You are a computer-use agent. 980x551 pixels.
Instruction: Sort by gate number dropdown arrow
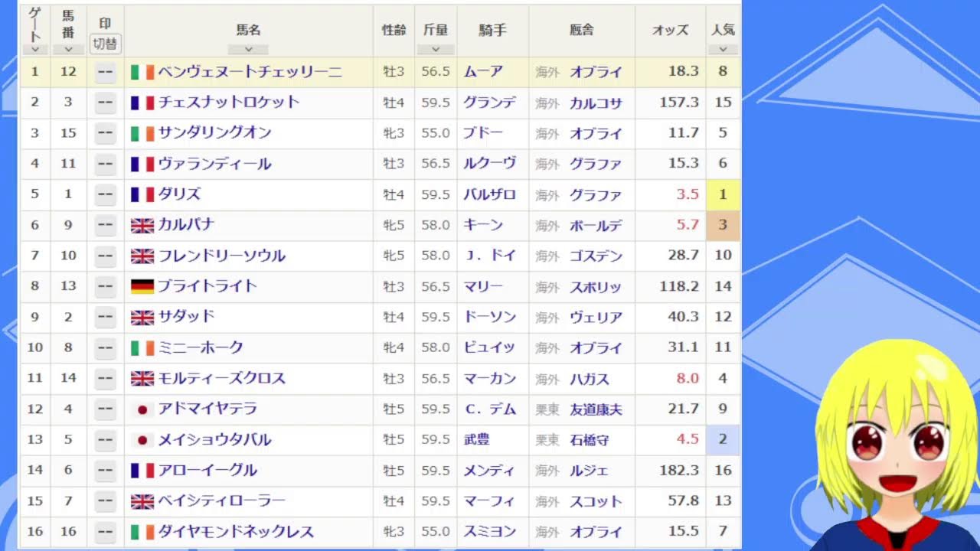35,49
